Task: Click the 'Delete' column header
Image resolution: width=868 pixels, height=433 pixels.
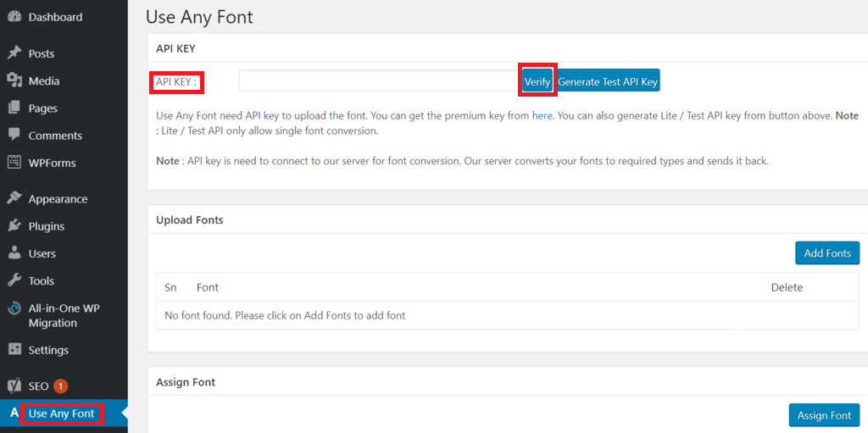Action: 787,287
